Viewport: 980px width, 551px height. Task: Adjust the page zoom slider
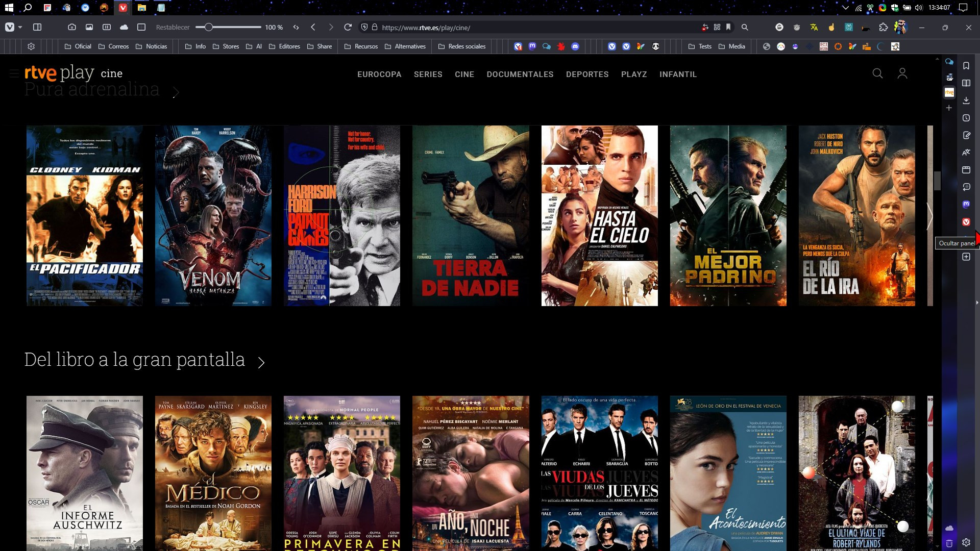228,27
